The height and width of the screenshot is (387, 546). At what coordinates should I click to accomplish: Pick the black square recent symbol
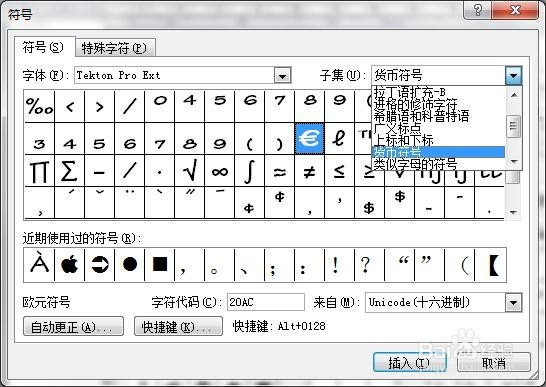(x=160, y=265)
